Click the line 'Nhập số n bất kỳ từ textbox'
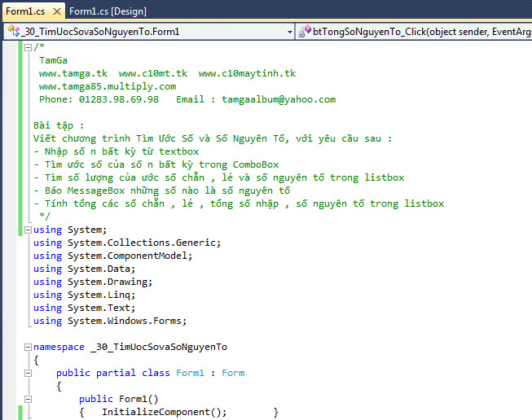 tap(121, 151)
